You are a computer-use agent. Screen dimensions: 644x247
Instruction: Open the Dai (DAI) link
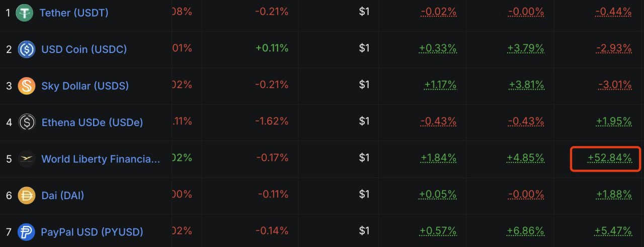pos(62,195)
